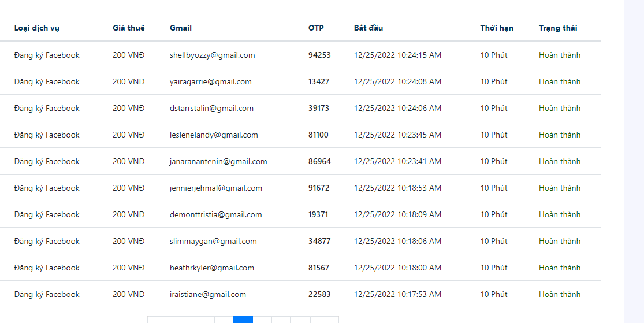Click OTP code 81100
The image size is (644, 323).
tap(318, 135)
